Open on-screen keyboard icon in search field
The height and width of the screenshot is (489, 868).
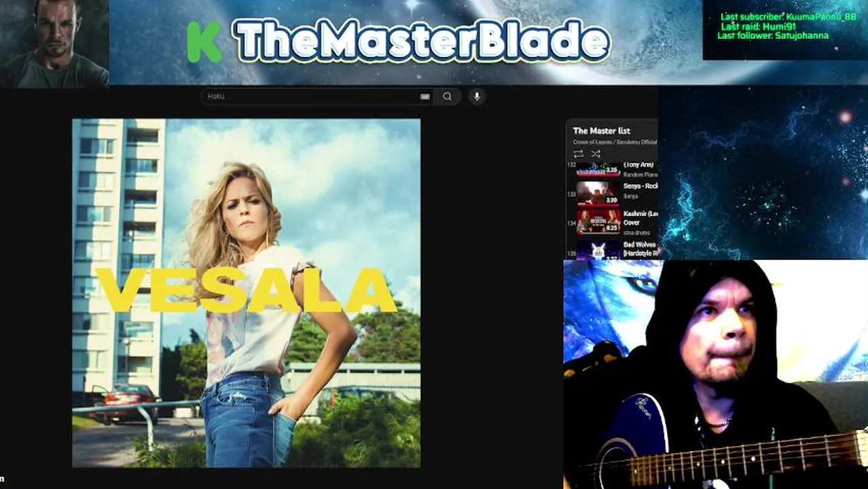(425, 96)
